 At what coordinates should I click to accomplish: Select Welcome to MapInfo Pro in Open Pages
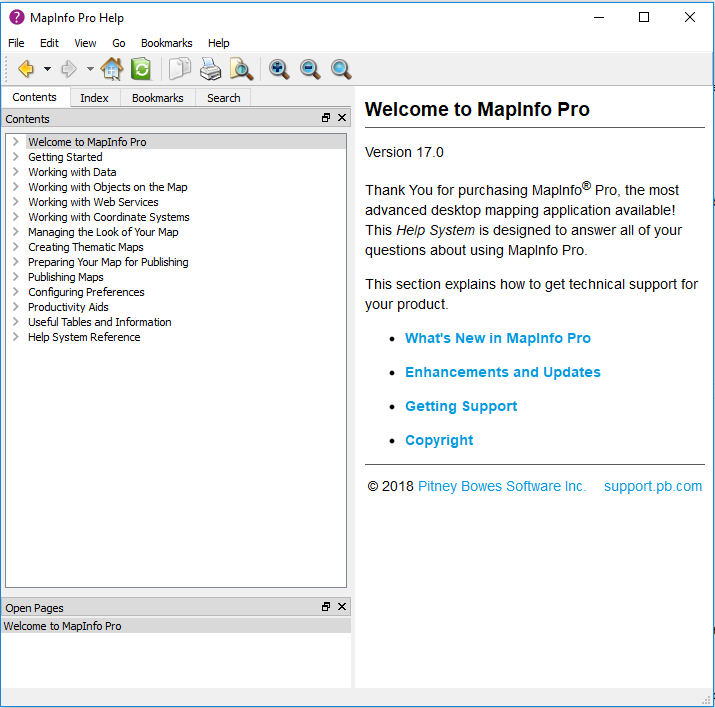[x=176, y=626]
